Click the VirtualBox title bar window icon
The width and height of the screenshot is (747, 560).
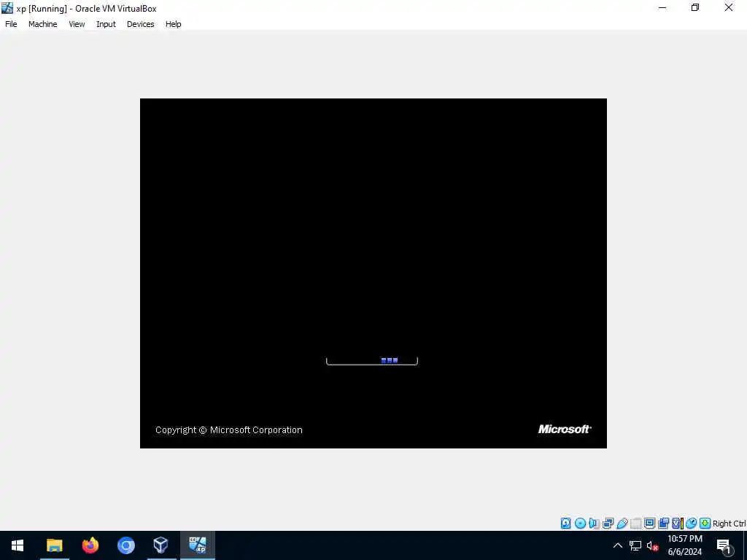click(7, 8)
